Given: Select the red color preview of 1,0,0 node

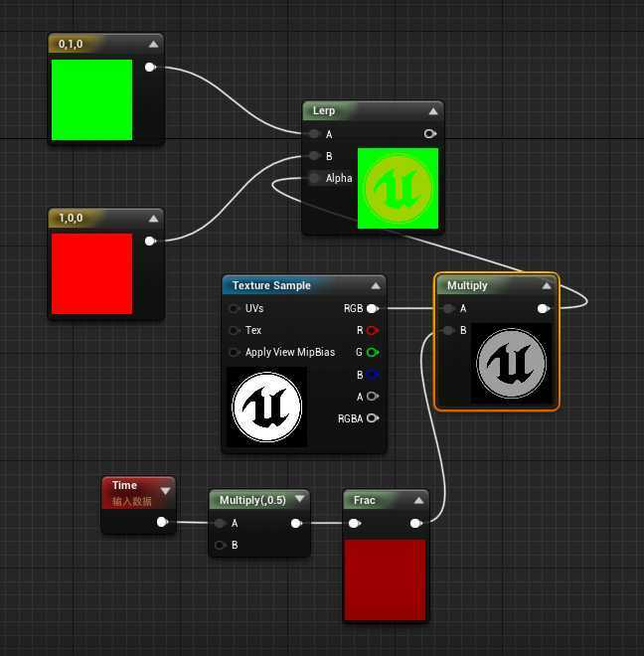Looking at the screenshot, I should (91, 273).
